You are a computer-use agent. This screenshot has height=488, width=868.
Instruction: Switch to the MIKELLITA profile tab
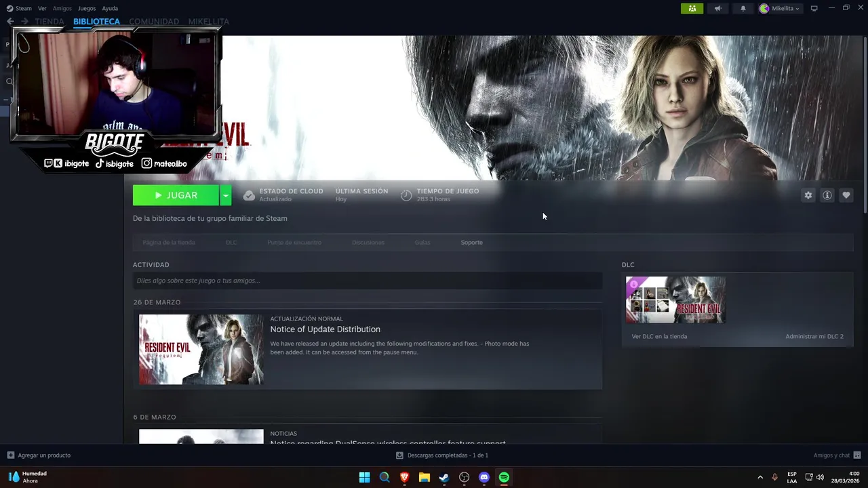[x=209, y=21]
